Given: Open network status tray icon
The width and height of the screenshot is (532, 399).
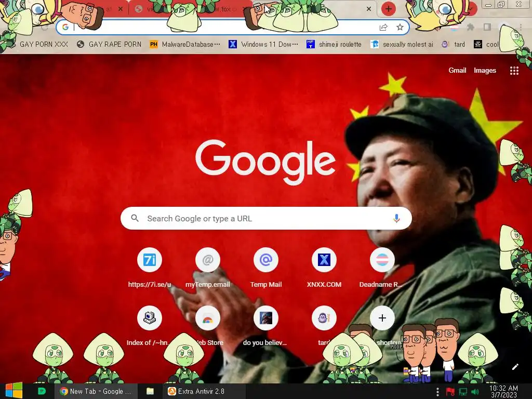Looking at the screenshot, I should click(463, 392).
